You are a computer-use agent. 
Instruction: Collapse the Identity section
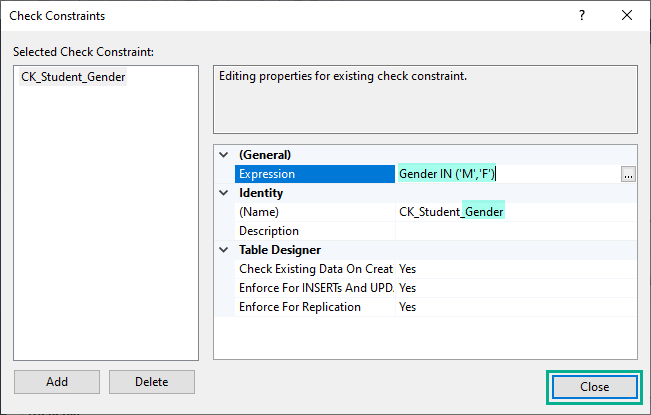pos(224,193)
